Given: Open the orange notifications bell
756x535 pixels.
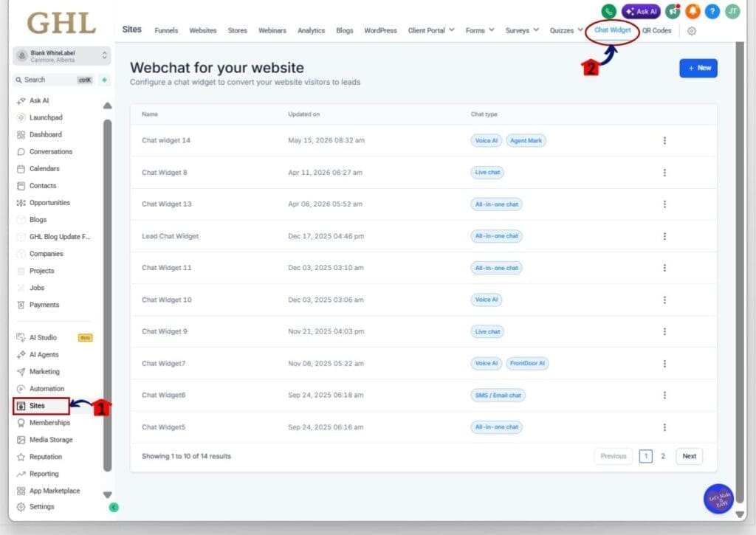Looking at the screenshot, I should (x=693, y=11).
